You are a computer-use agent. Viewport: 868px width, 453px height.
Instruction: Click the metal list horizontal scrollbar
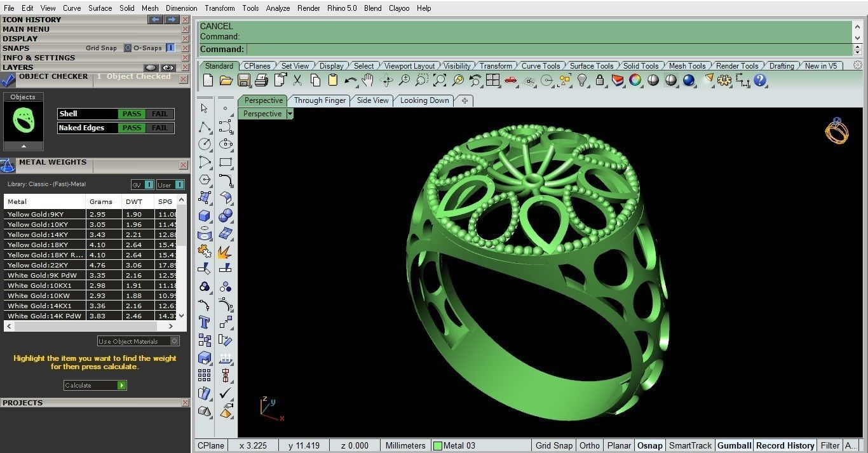click(90, 326)
